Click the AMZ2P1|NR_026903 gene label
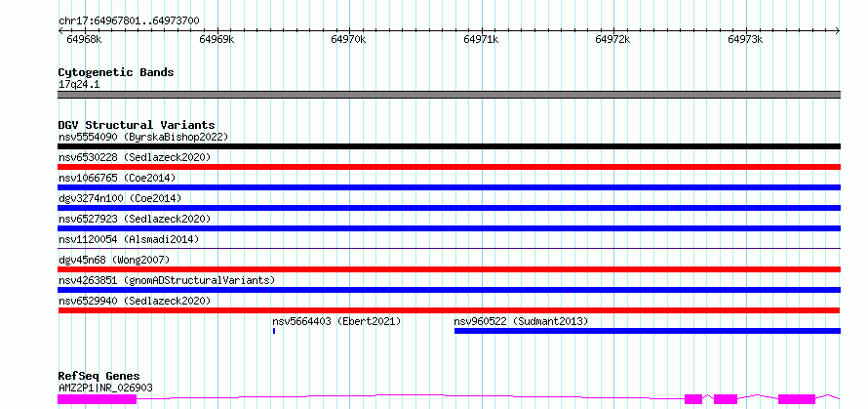 pos(105,388)
